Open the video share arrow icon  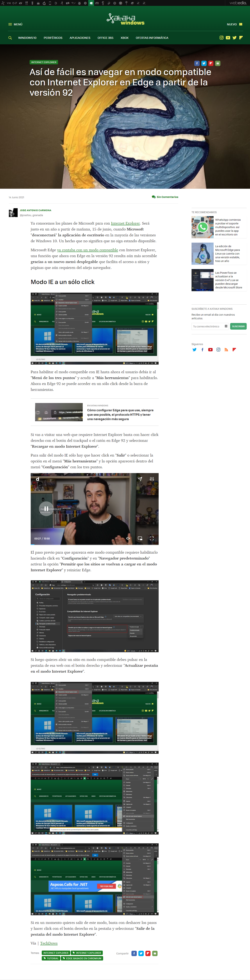pyautogui.click(x=140, y=479)
